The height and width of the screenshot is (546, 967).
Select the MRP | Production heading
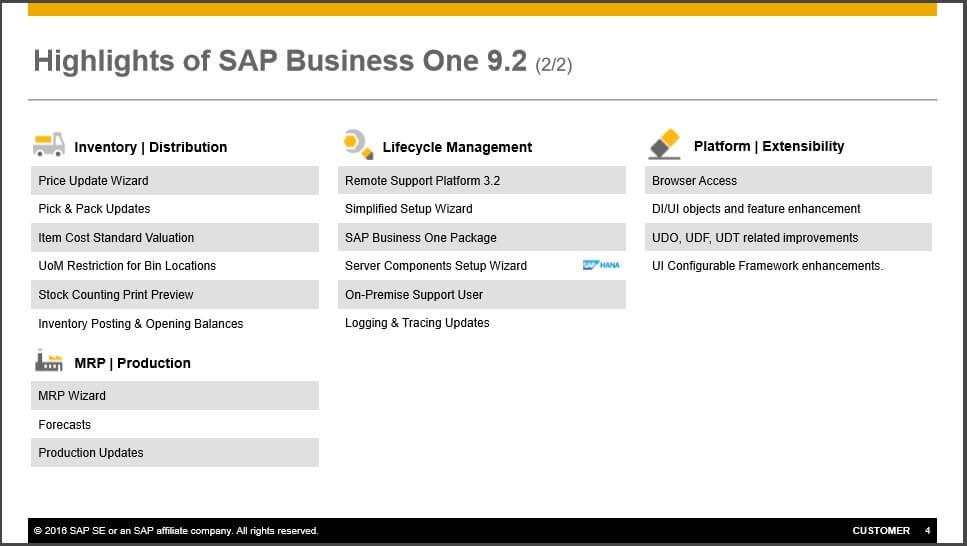coord(132,363)
